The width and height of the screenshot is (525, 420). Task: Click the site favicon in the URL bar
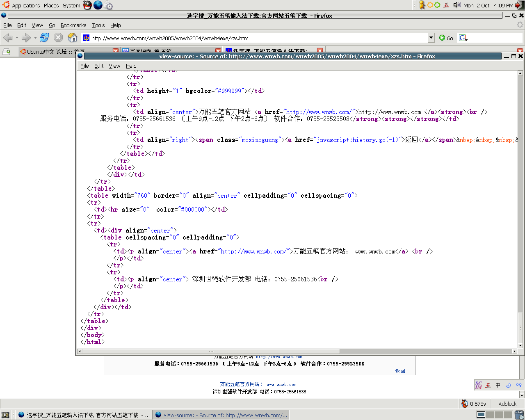click(86, 38)
